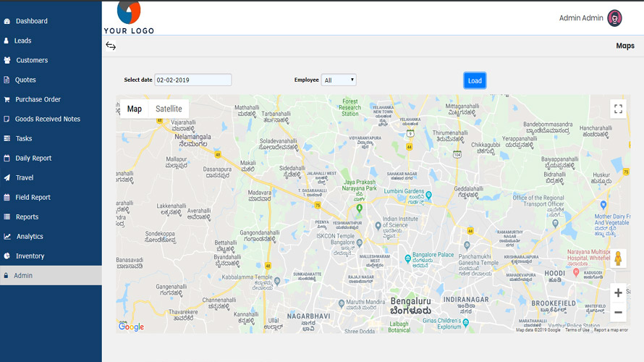Viewport: 644px width, 362px height.
Task: Click the Google logo on map
Action: (x=132, y=327)
